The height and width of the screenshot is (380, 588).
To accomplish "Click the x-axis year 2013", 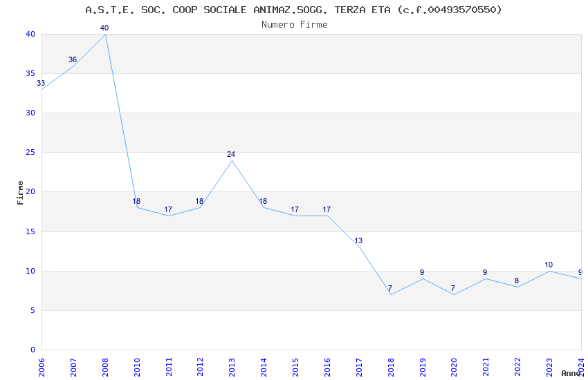I will coord(232,367).
